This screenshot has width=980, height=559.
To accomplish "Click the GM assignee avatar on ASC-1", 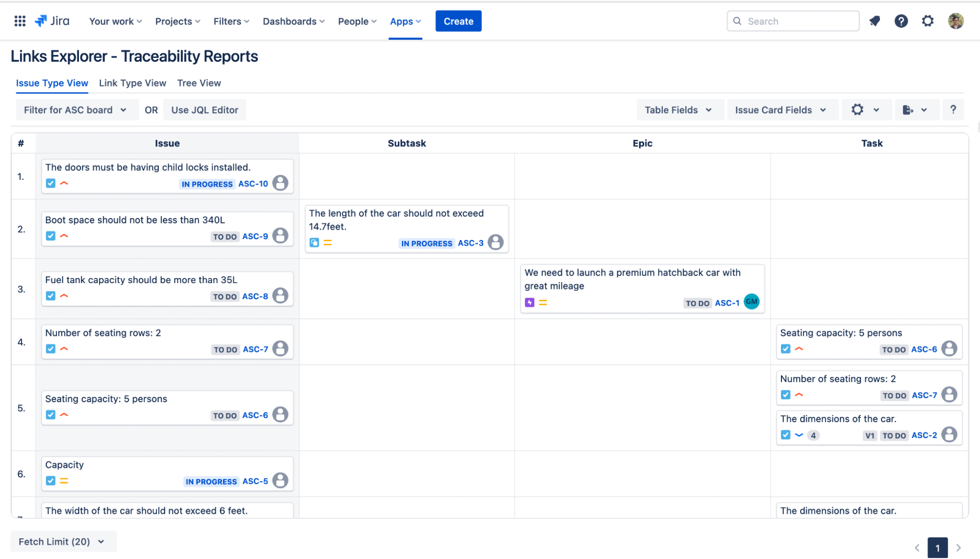I will click(751, 302).
